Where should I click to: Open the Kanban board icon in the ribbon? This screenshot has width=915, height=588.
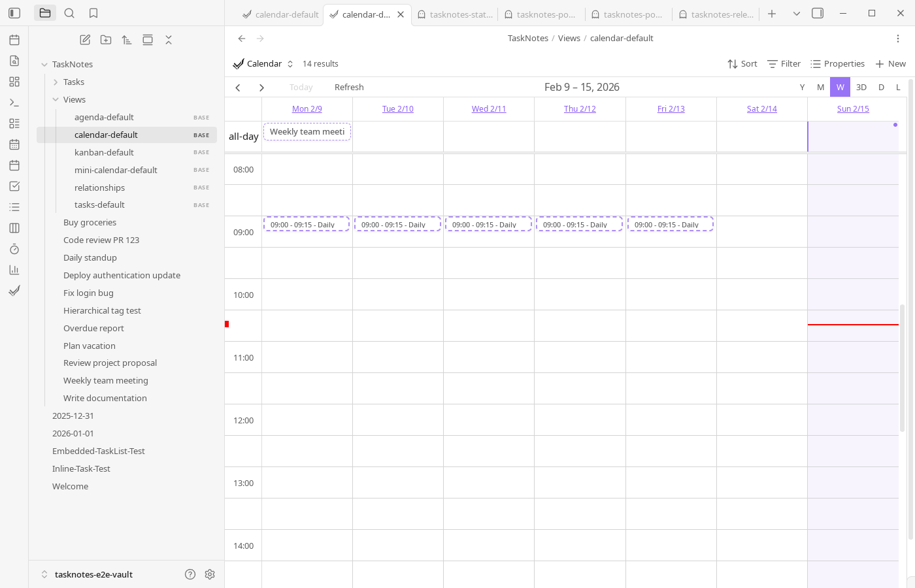[x=14, y=227]
